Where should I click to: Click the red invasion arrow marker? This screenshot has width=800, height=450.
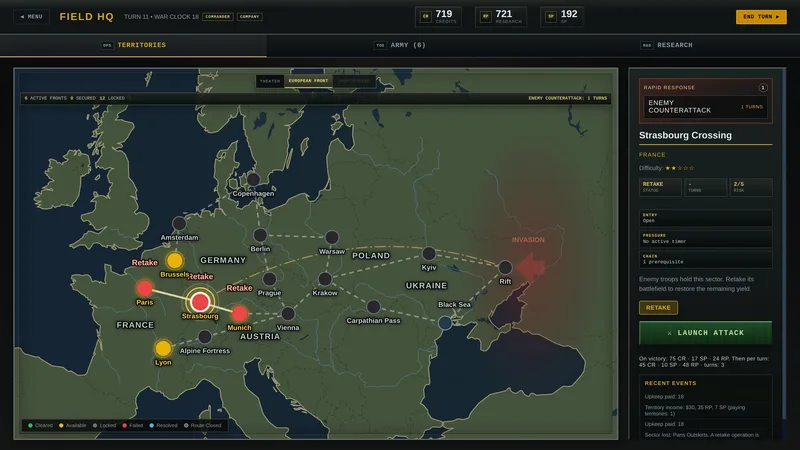(x=531, y=267)
